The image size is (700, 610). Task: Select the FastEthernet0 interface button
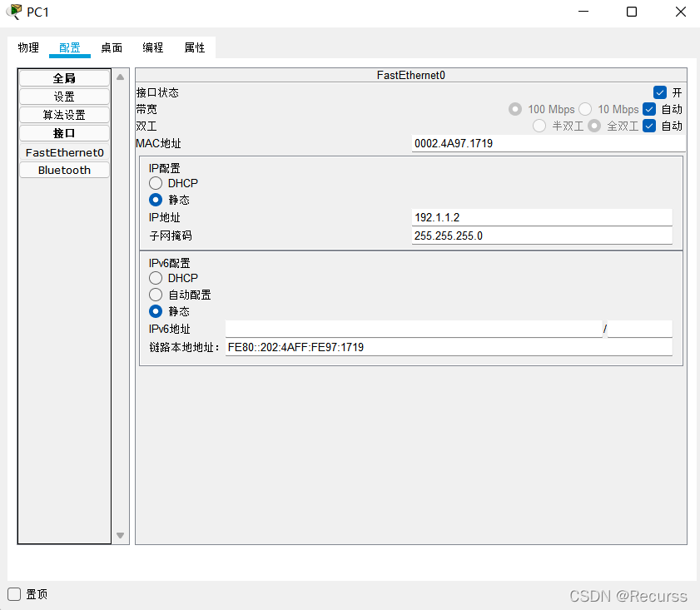click(x=64, y=152)
